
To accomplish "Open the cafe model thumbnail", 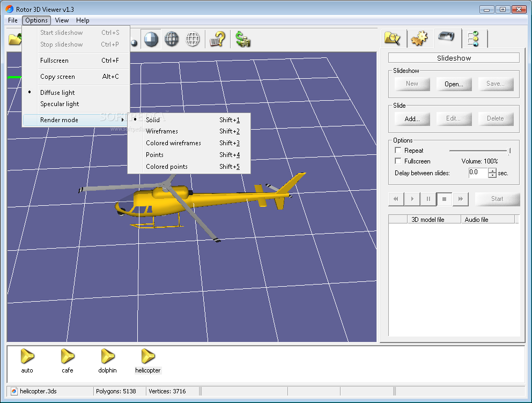I will coord(68,361).
